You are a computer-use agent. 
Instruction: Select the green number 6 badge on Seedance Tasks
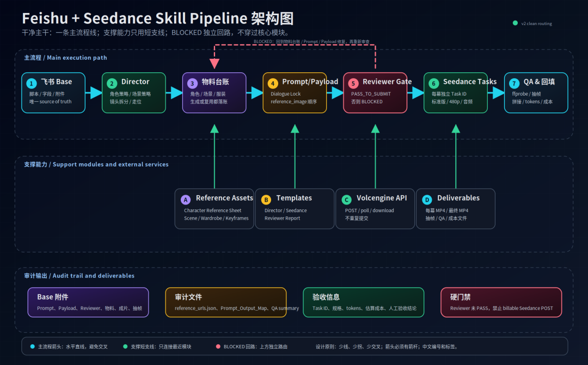434,83
